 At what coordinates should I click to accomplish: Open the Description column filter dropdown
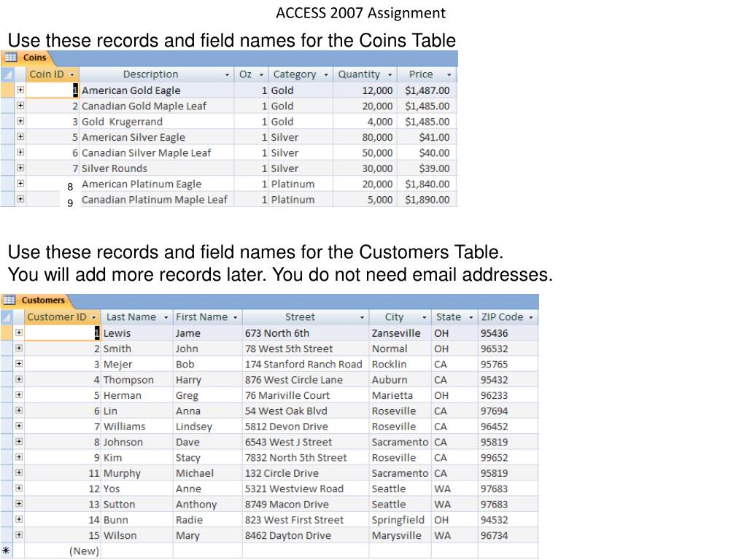tap(228, 75)
